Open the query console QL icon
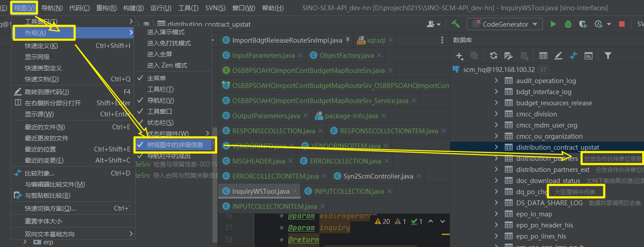 click(589, 56)
